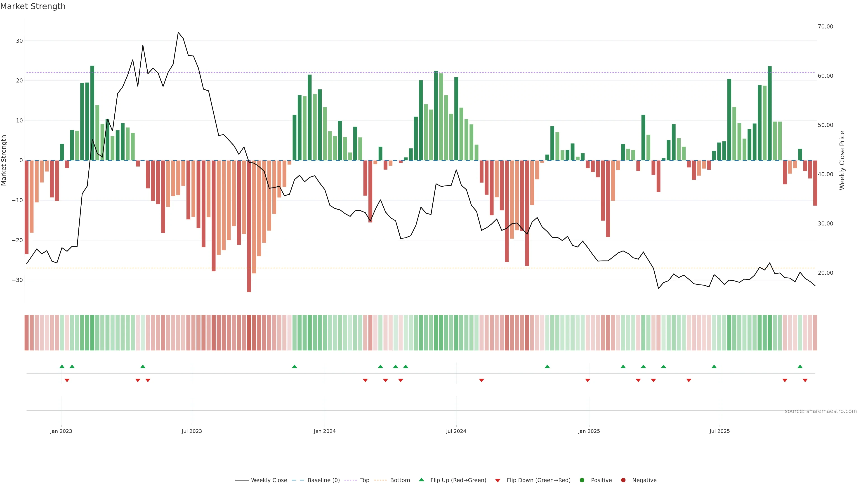Click the 70.00 right-axis tick label

click(825, 27)
